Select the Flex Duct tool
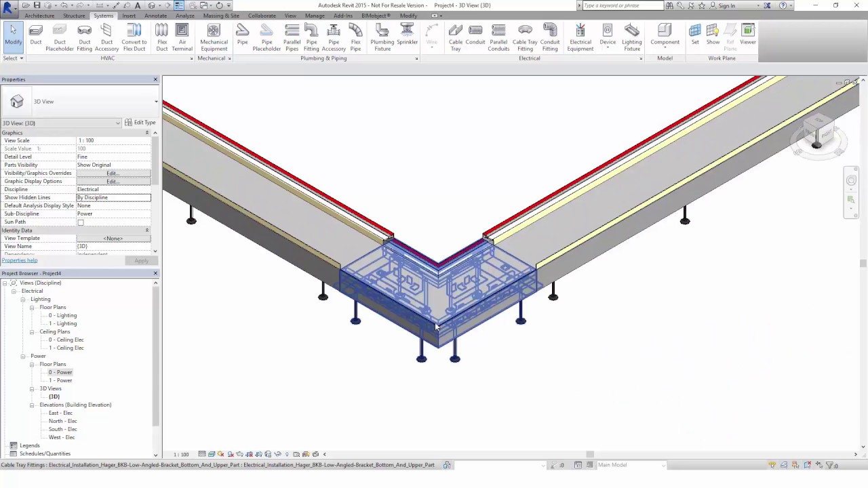This screenshot has height=488, width=868. [x=161, y=37]
